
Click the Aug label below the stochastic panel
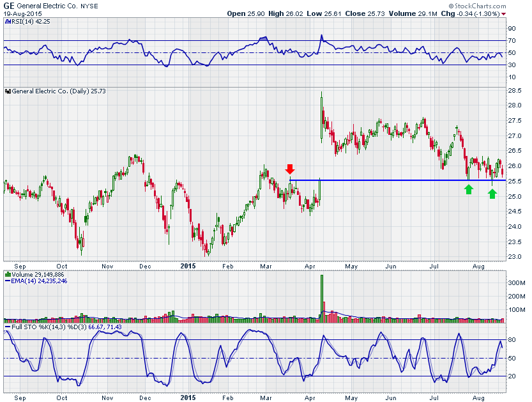pyautogui.click(x=478, y=398)
